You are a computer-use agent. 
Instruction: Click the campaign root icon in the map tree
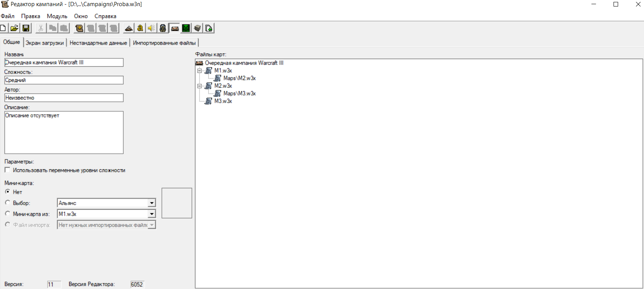pyautogui.click(x=199, y=63)
